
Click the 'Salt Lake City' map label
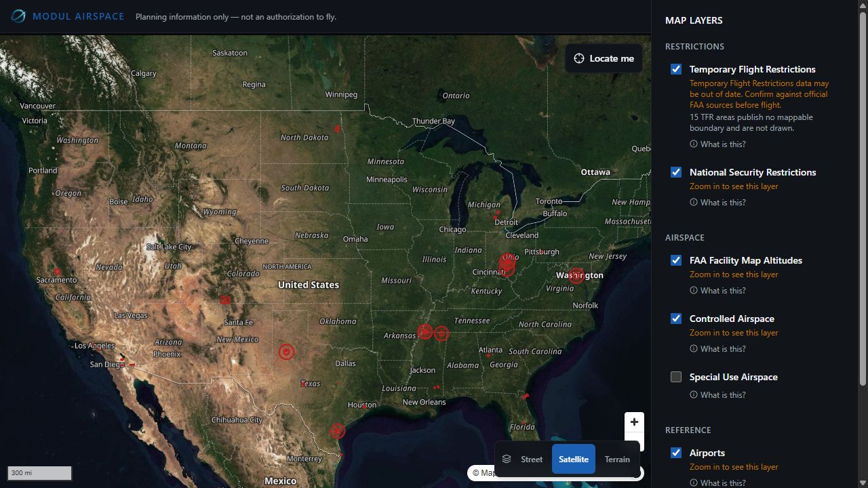[x=169, y=247]
